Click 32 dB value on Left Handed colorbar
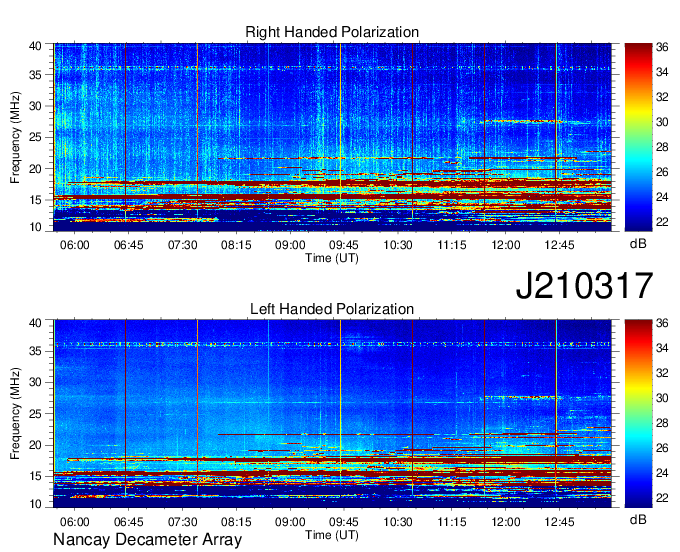This screenshot has width=680, height=552. click(662, 373)
